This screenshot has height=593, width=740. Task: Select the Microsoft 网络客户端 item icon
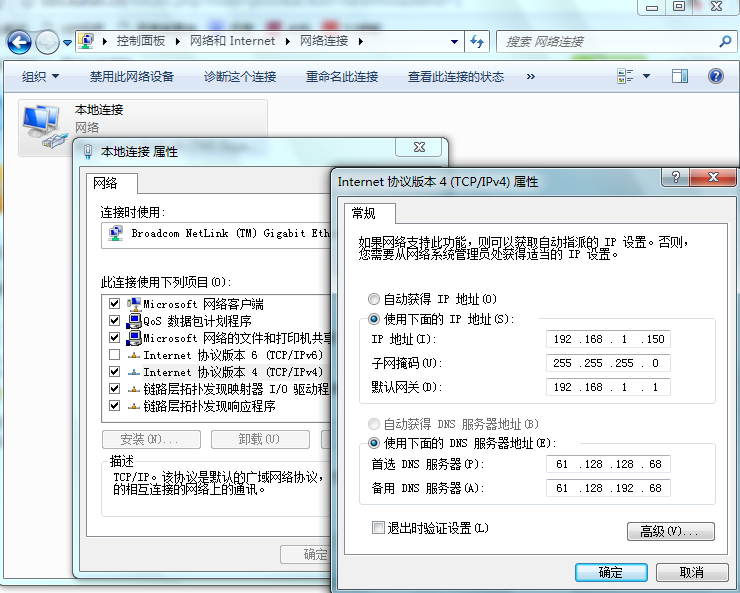click(134, 303)
